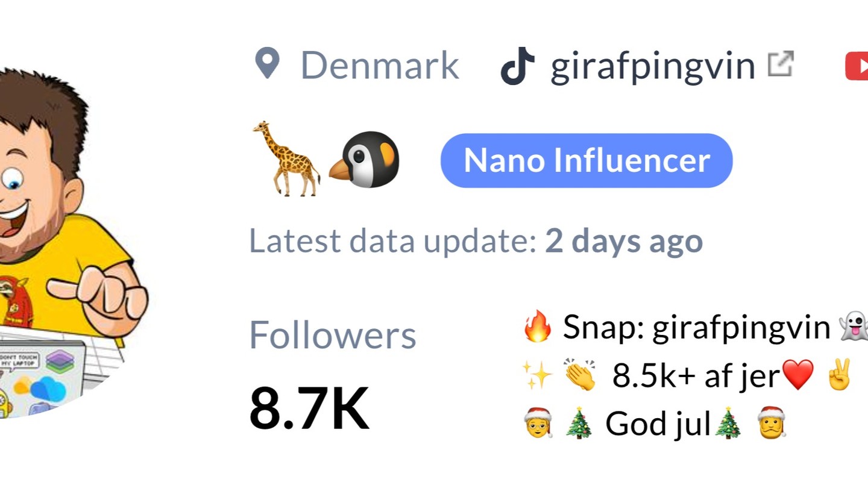The image size is (868, 488).
Task: Click the clapping hands emoji
Action: point(580,376)
